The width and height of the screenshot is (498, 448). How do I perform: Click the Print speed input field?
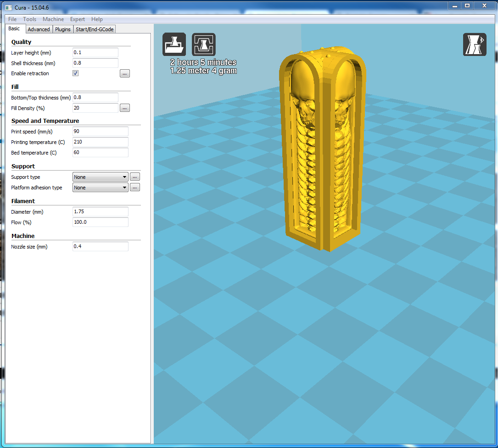101,131
